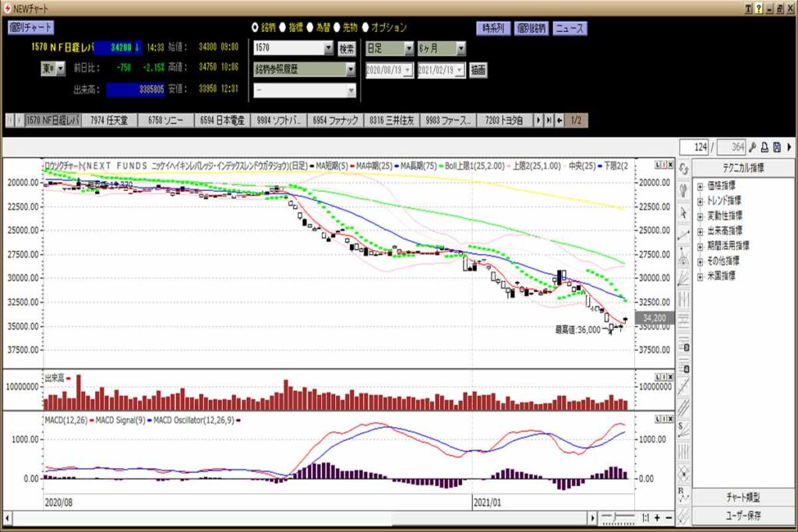798x532 pixels.
Task: Switch to the 6758 ソニー tab
Action: click(165, 121)
